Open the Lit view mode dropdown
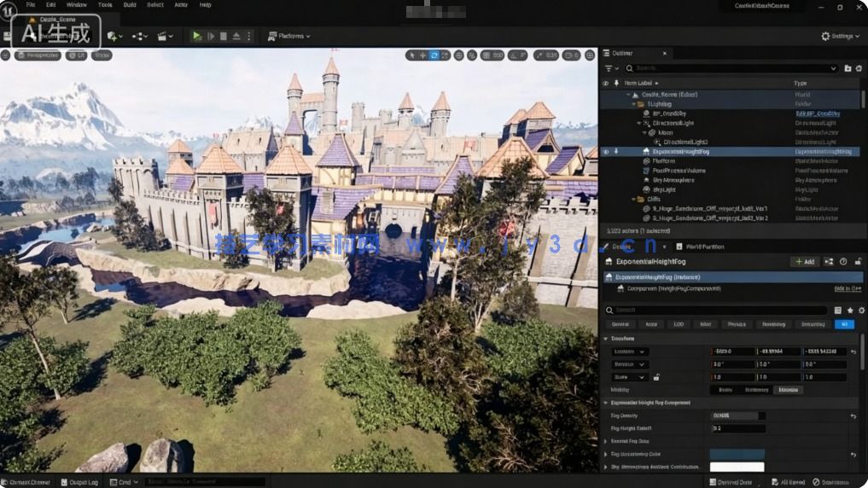 pos(77,55)
